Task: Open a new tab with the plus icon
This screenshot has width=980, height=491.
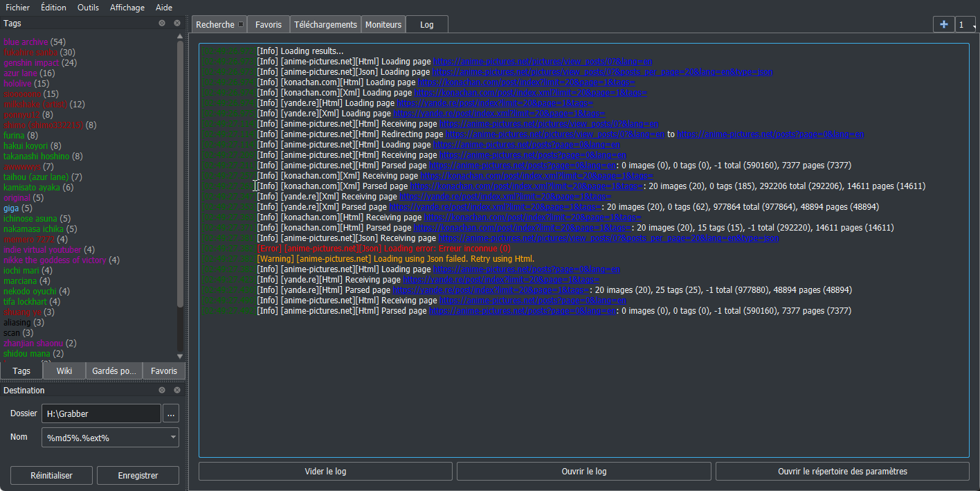Action: click(x=943, y=24)
